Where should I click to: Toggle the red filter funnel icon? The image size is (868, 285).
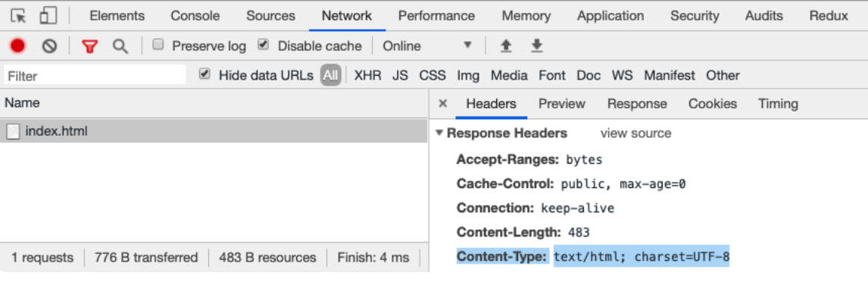89,46
